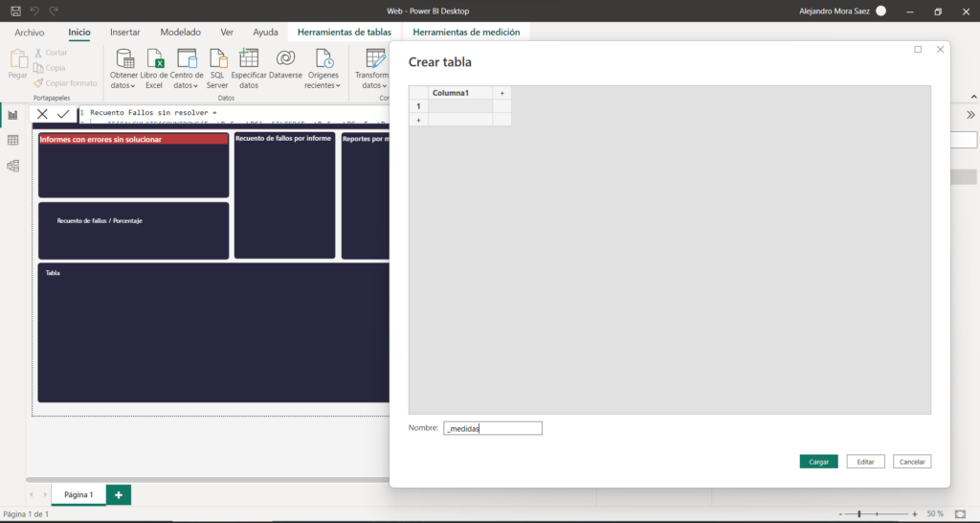The height and width of the screenshot is (523, 980).
Task: Open the SQL Server data source
Action: click(x=217, y=59)
